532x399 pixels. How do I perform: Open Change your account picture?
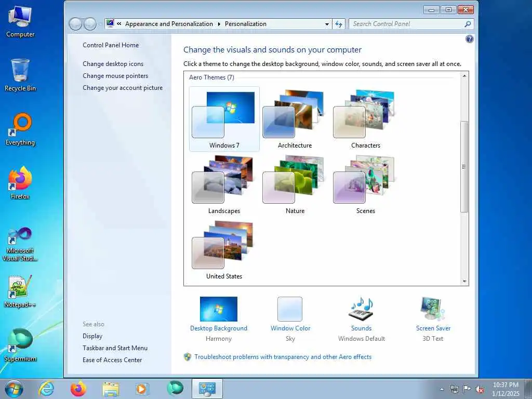pyautogui.click(x=123, y=88)
